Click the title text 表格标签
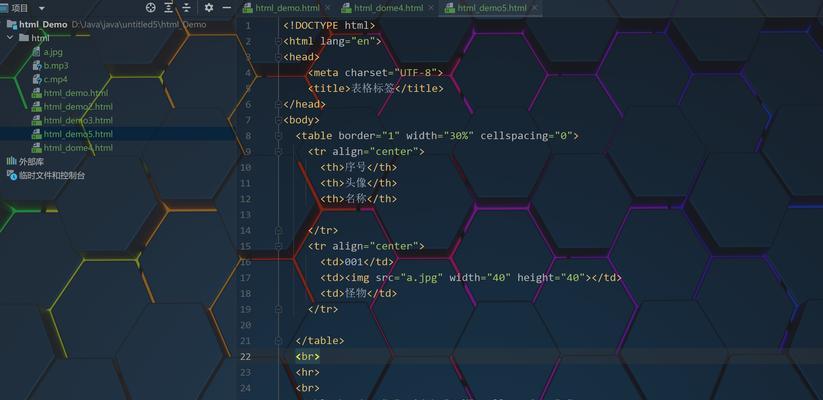823x400 pixels. (x=373, y=88)
